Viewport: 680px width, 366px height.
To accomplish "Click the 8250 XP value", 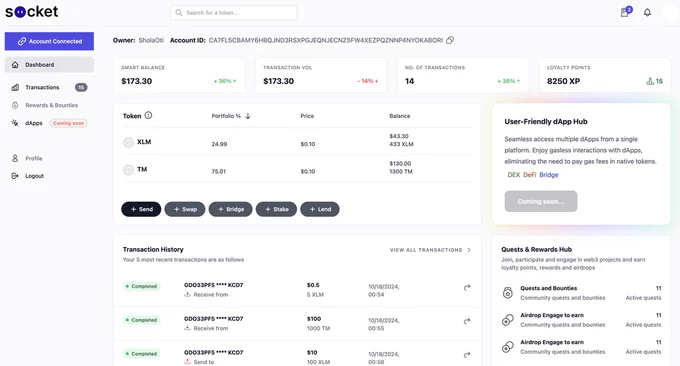I will [x=563, y=81].
